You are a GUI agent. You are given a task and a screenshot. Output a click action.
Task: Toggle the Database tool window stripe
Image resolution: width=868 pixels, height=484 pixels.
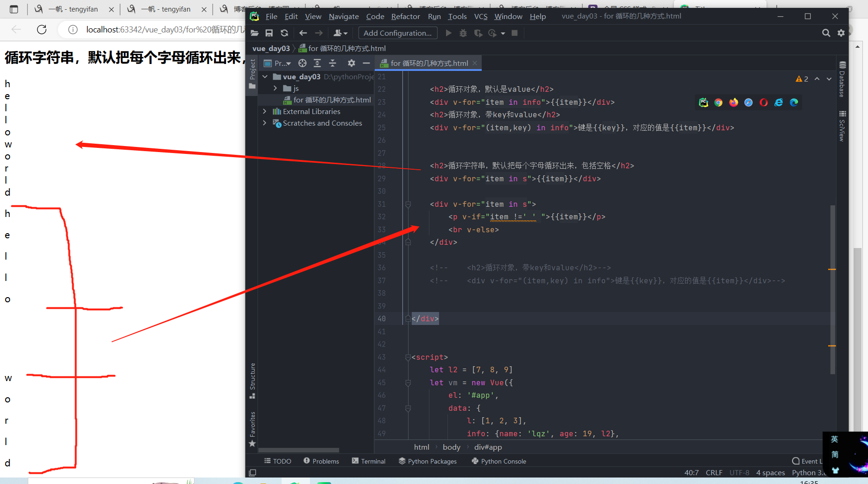pos(842,79)
